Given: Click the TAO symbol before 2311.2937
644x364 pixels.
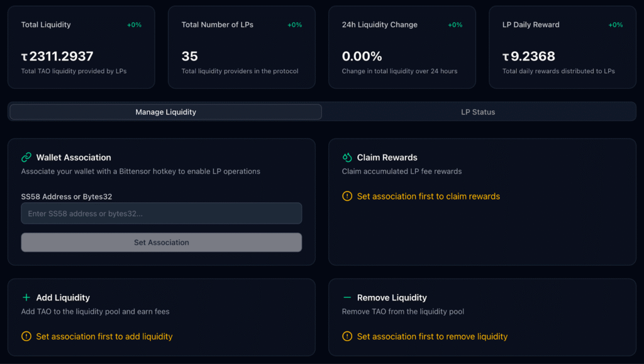Looking at the screenshot, I should [x=25, y=57].
